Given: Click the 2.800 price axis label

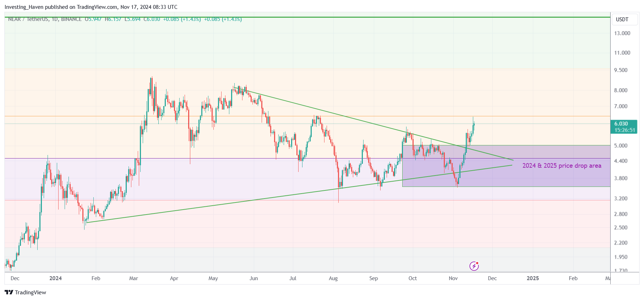Looking at the screenshot, I should pos(621,214).
